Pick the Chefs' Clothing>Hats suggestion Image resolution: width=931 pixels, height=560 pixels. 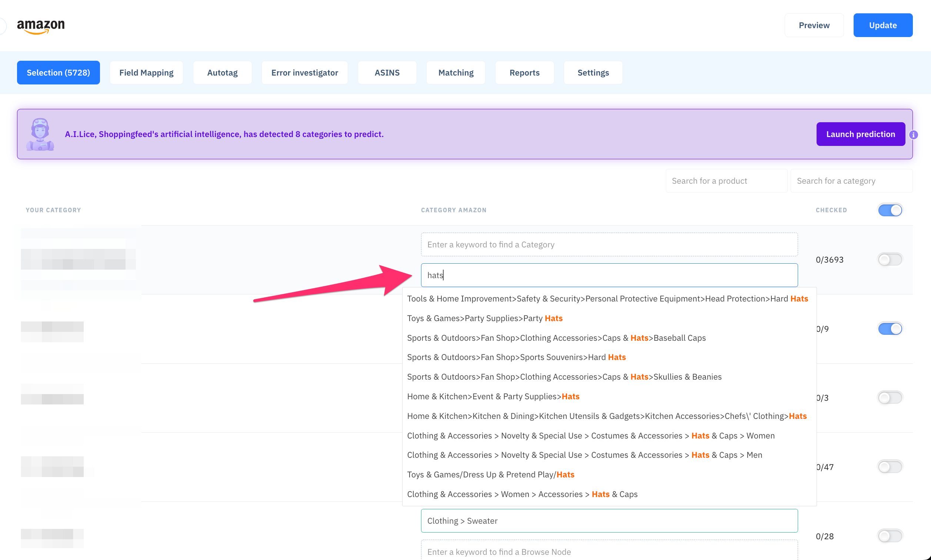click(x=609, y=416)
